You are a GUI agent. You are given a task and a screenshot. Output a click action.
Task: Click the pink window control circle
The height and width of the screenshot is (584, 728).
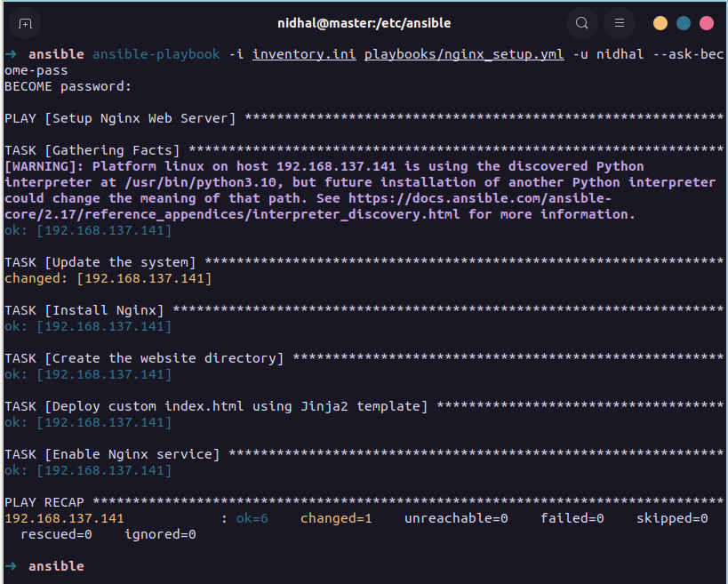(x=706, y=22)
